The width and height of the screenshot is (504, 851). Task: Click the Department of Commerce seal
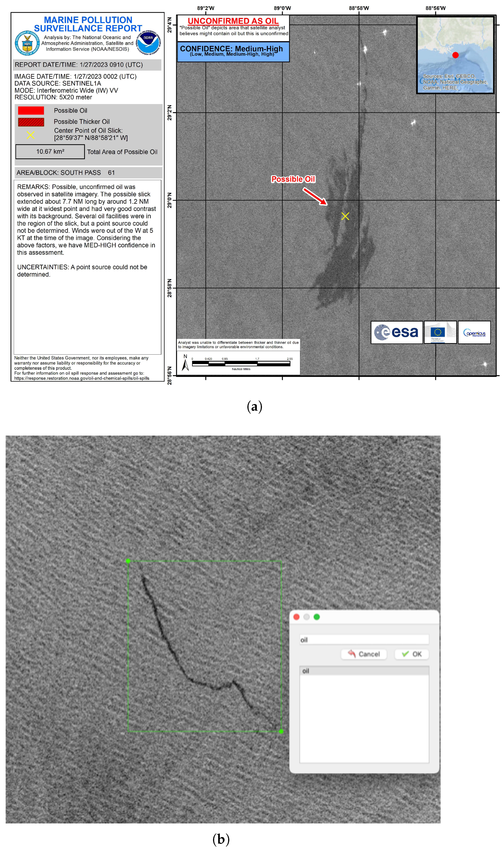click(x=27, y=43)
